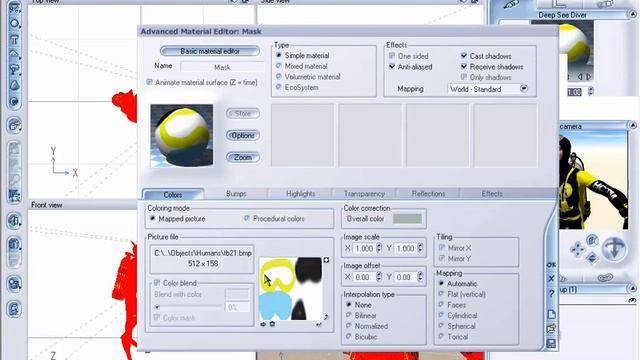Adjust Image scale Y value stepper
Image resolution: width=640 pixels, height=360 pixels.
(x=420, y=248)
